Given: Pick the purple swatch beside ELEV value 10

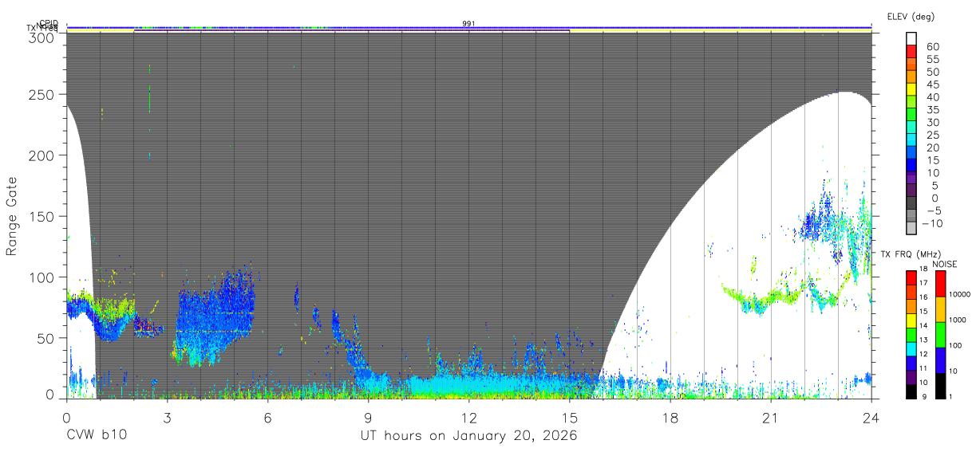Looking at the screenshot, I should 911,177.
